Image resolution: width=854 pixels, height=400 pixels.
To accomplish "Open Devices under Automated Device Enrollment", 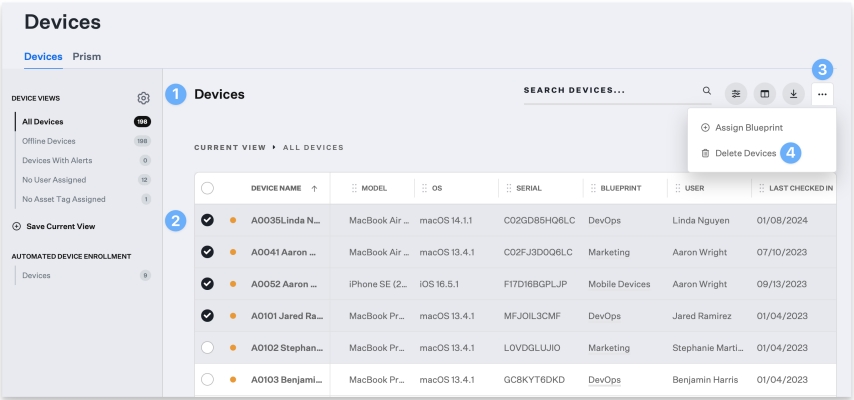I will (x=36, y=275).
